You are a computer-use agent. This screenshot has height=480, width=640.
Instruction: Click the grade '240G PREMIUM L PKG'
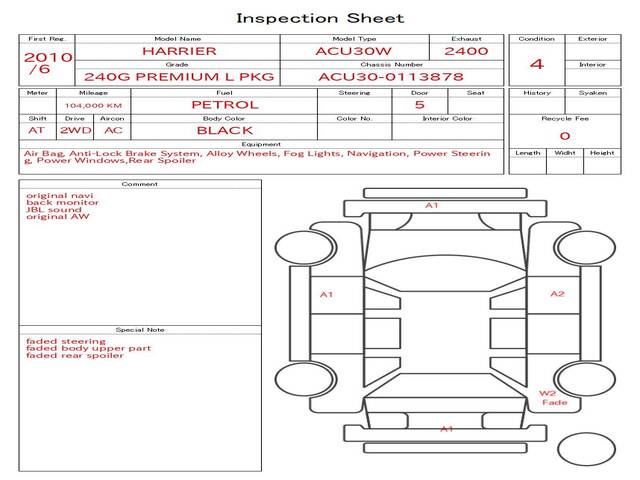179,77
